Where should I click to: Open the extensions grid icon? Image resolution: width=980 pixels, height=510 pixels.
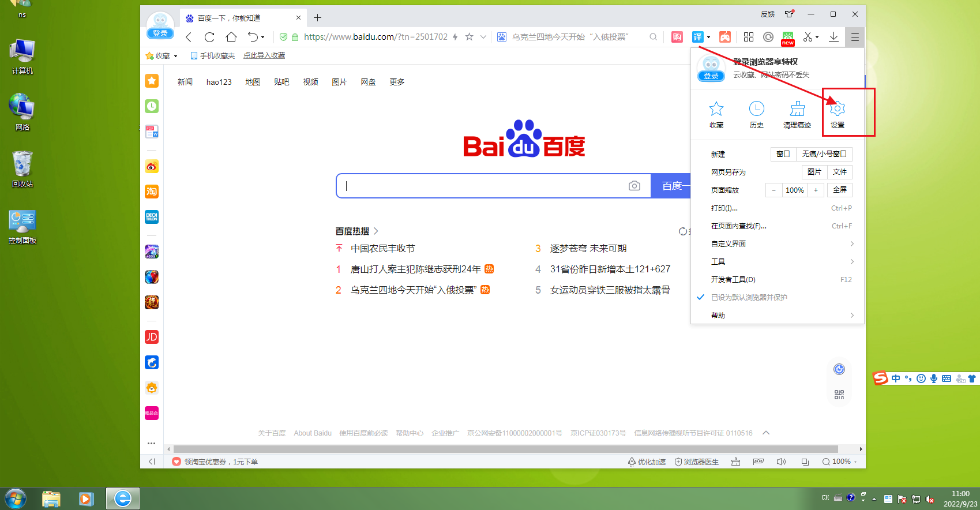(x=749, y=37)
